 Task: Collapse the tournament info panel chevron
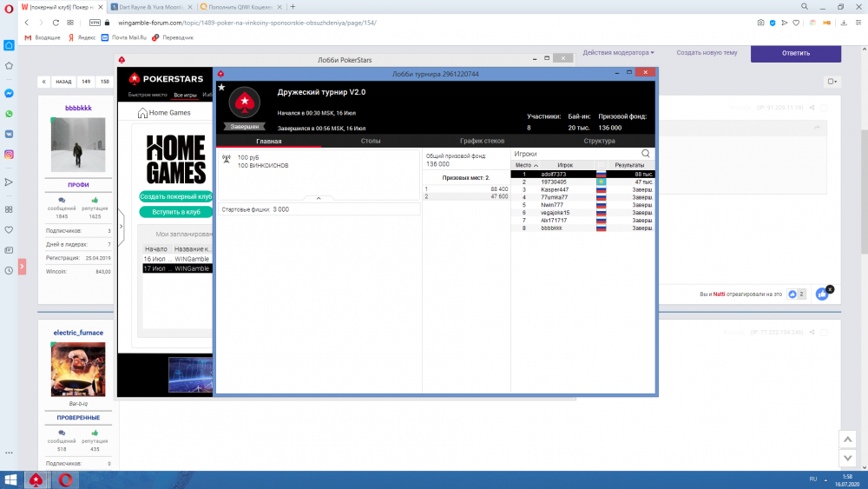[x=318, y=198]
